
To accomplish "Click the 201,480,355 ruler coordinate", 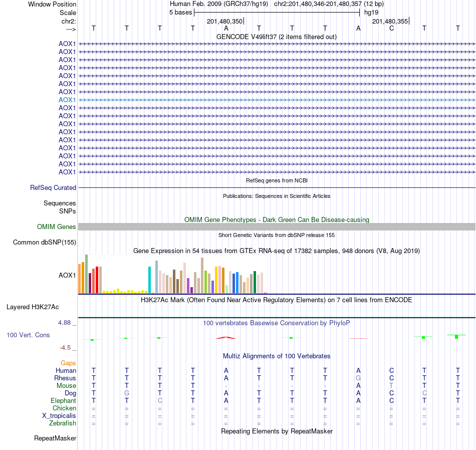I will click(x=390, y=21).
